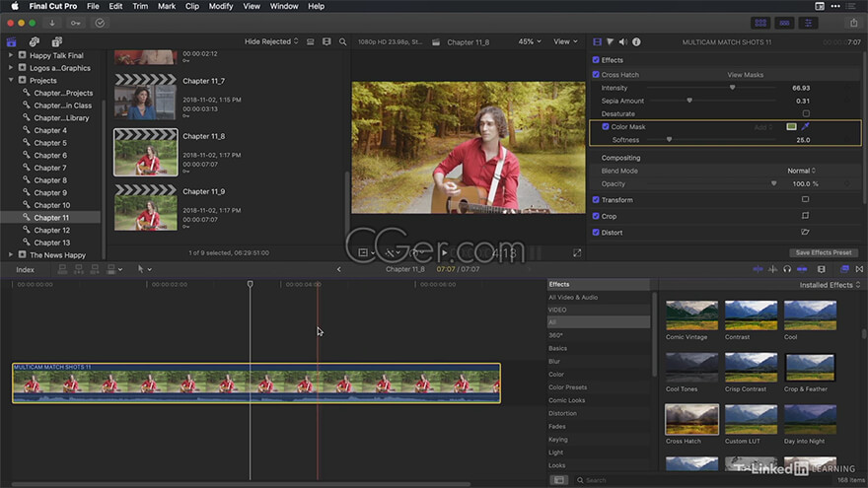Disable the Effects checkbox in inspector
Viewport: 868px width, 488px height.
click(596, 60)
